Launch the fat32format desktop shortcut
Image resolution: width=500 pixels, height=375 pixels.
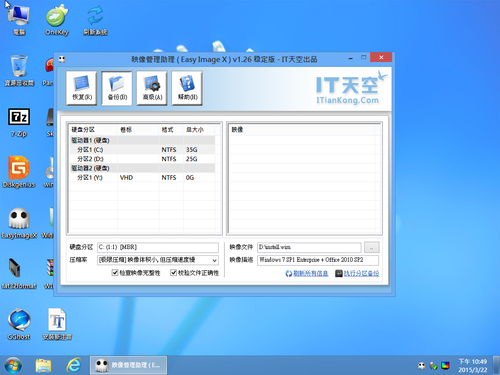click(x=19, y=274)
